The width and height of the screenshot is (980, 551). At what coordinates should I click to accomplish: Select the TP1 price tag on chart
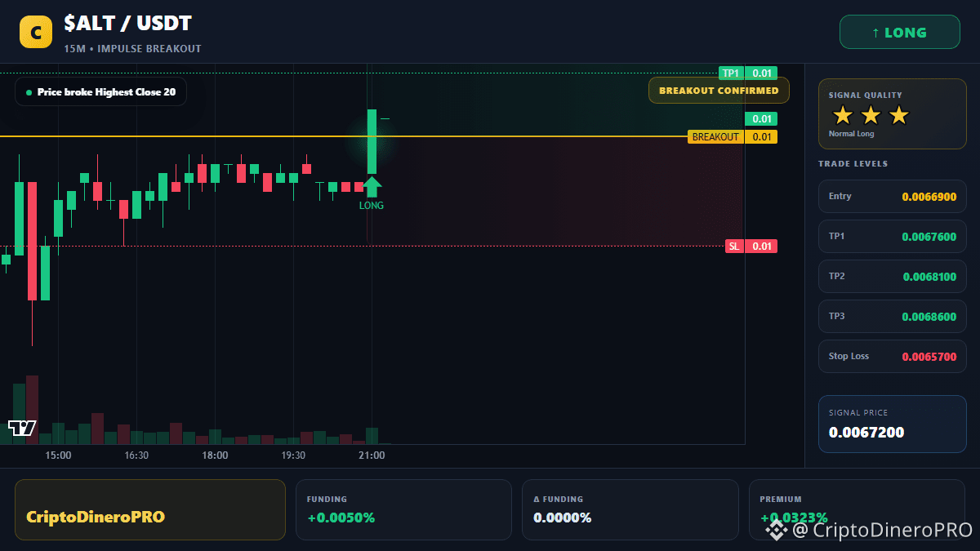click(x=747, y=73)
